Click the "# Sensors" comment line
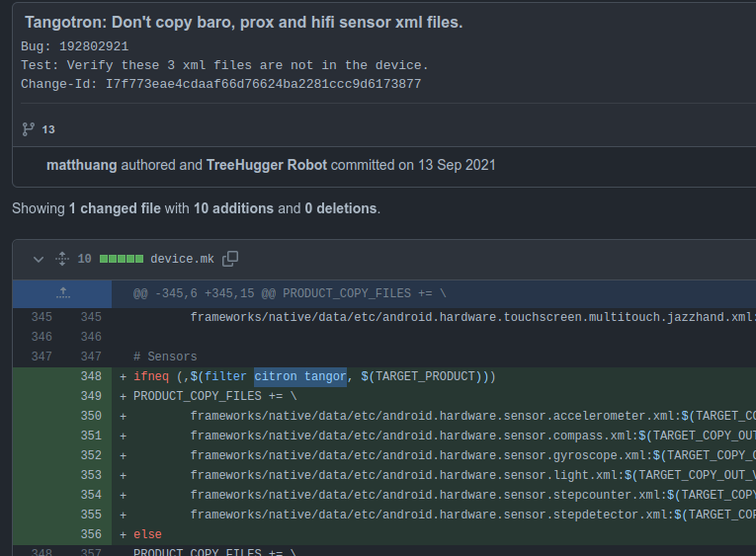The image size is (756, 556). [165, 357]
